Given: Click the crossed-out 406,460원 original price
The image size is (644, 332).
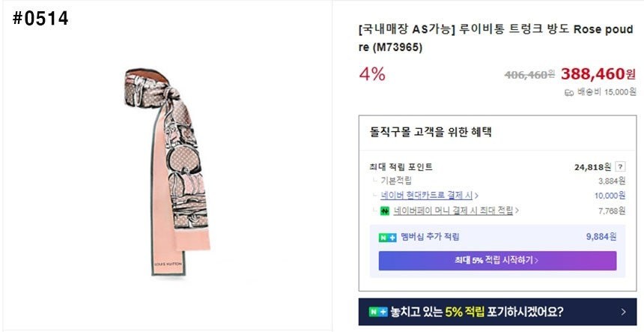Looking at the screenshot, I should 529,74.
